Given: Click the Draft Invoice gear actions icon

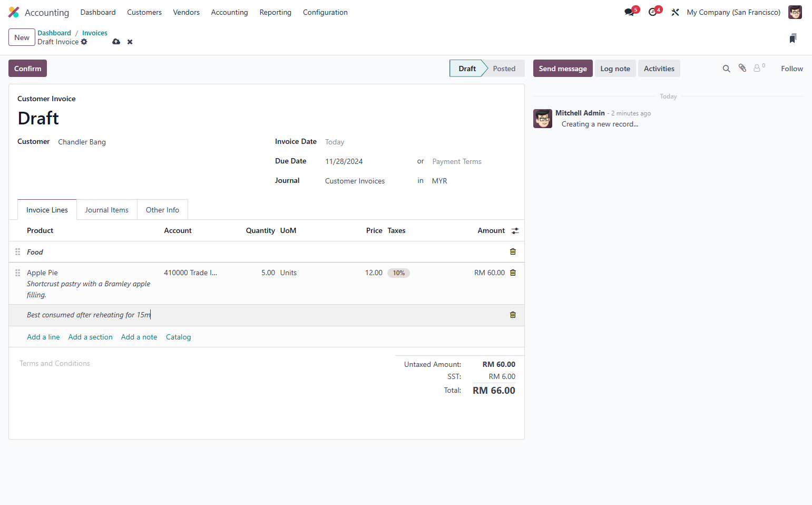Looking at the screenshot, I should point(84,42).
